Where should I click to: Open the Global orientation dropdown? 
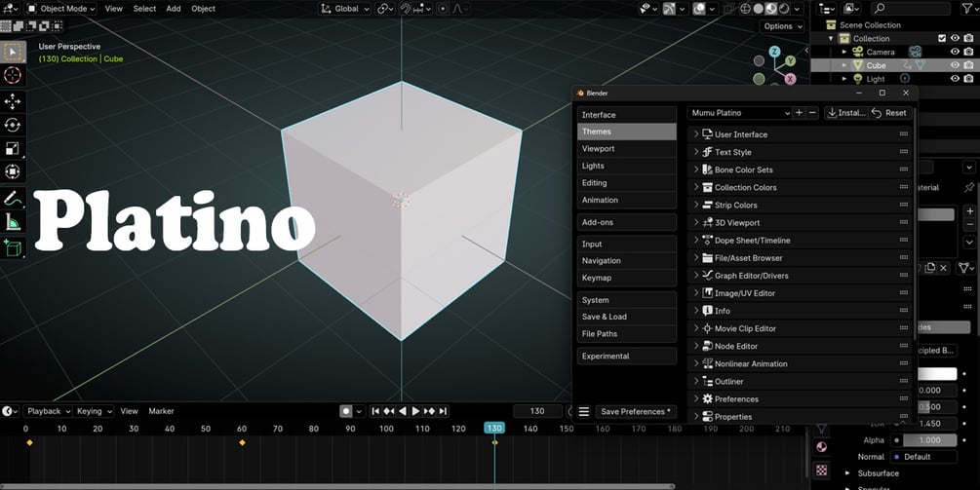[345, 9]
